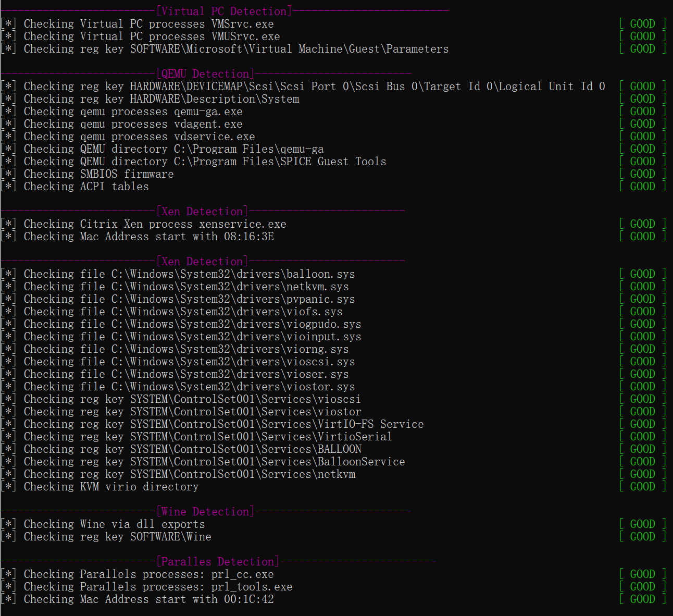Viewport: 673px width, 616px height.
Task: Select the Scsi Port 0 reg key line
Action: pos(303,87)
